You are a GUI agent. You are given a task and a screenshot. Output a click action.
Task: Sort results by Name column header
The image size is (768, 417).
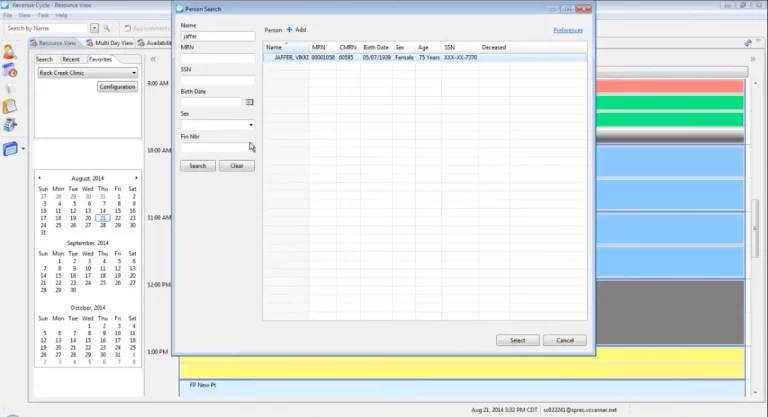click(286, 48)
